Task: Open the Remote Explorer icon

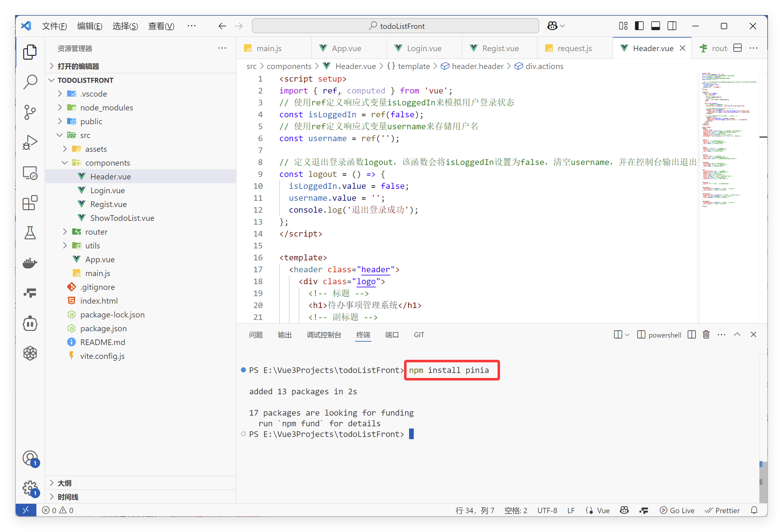Action: [30, 173]
